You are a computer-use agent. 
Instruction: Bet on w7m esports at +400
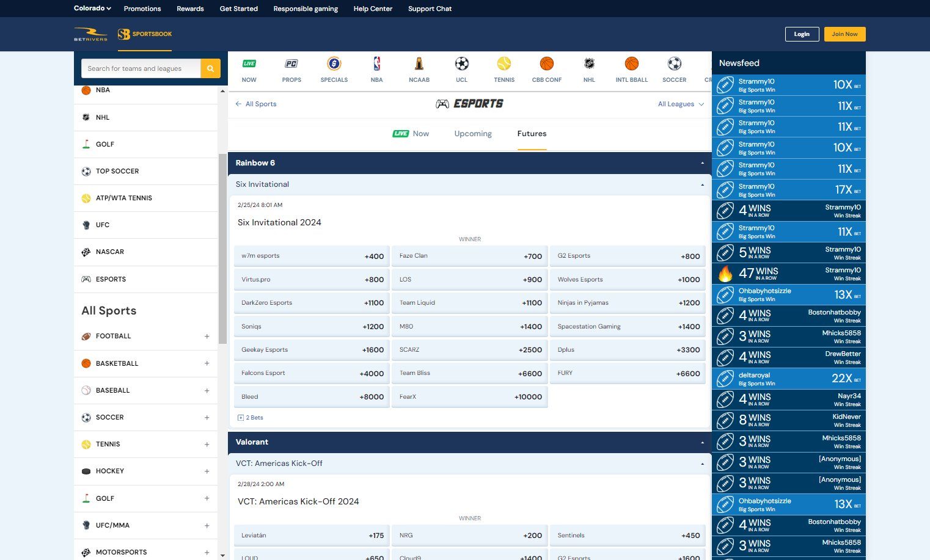pyautogui.click(x=312, y=256)
